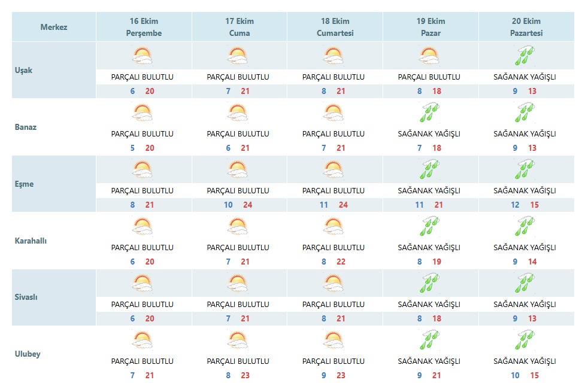
Task: Click Eşme's high temperature 24 on 17 Ekim
Action: coord(247,205)
